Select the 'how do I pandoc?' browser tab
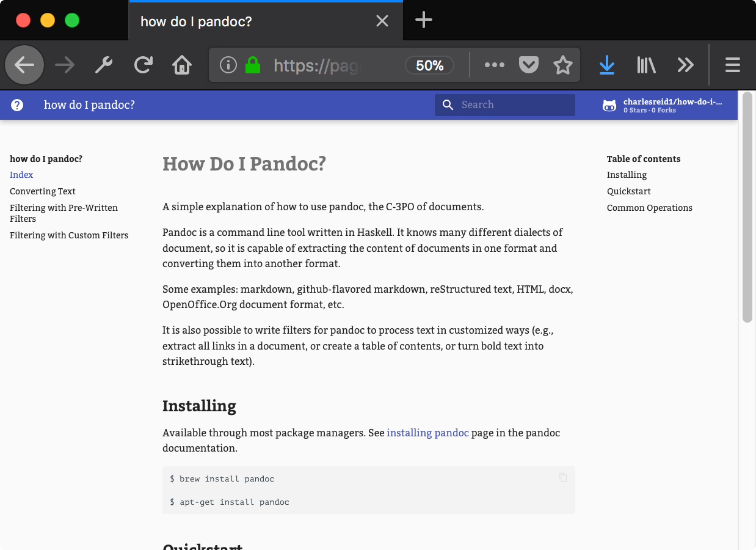The width and height of the screenshot is (756, 550). click(266, 21)
